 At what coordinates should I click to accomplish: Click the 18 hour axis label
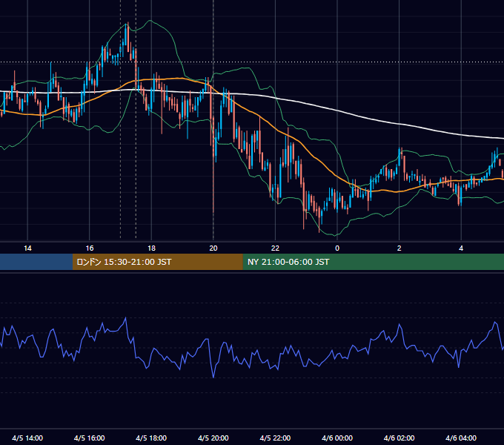pos(151,248)
